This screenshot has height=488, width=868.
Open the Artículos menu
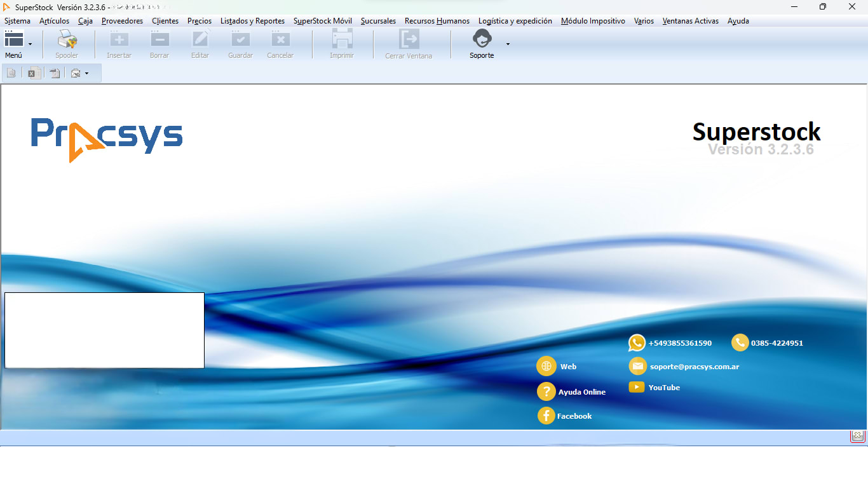click(x=54, y=21)
